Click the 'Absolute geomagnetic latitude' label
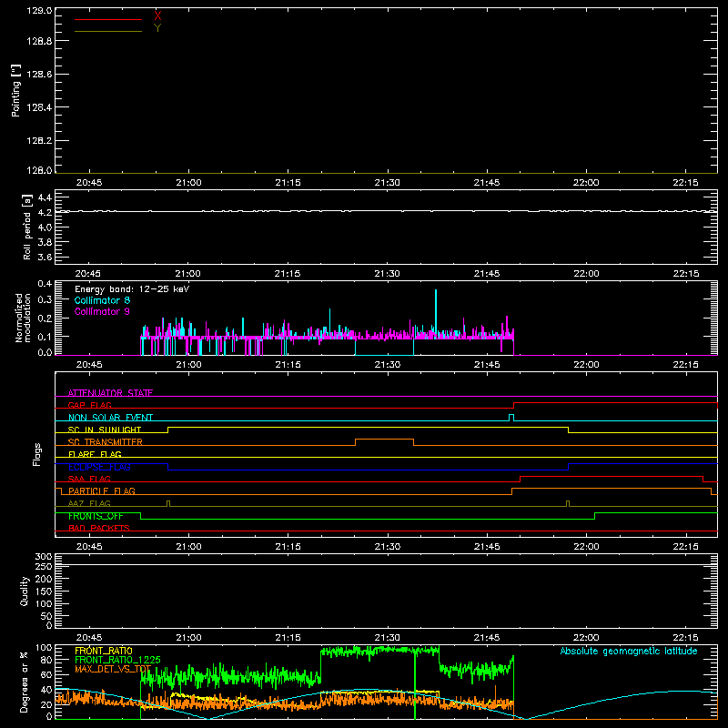Viewport: 728px width, 728px height. point(629,652)
